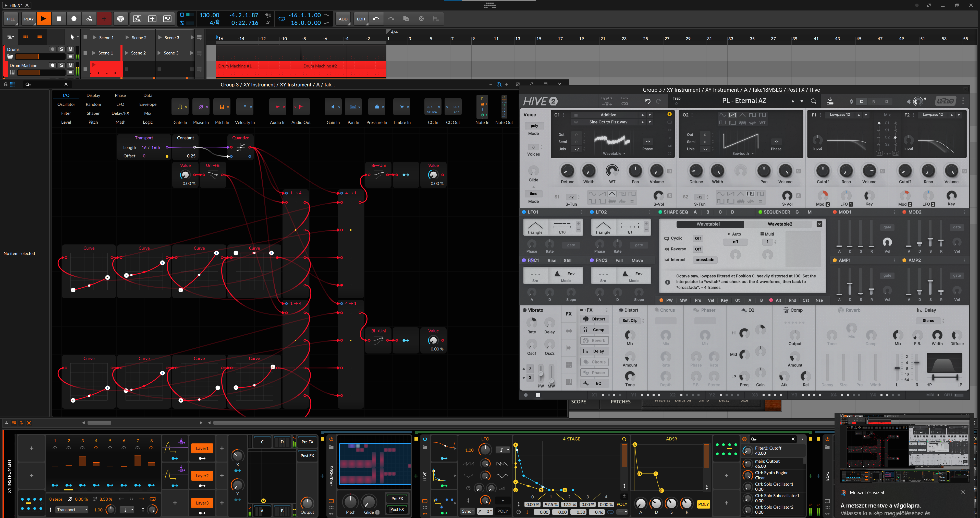Image resolution: width=980 pixels, height=518 pixels.
Task: Click the EDIT button in the toolbar
Action: pyautogui.click(x=361, y=19)
